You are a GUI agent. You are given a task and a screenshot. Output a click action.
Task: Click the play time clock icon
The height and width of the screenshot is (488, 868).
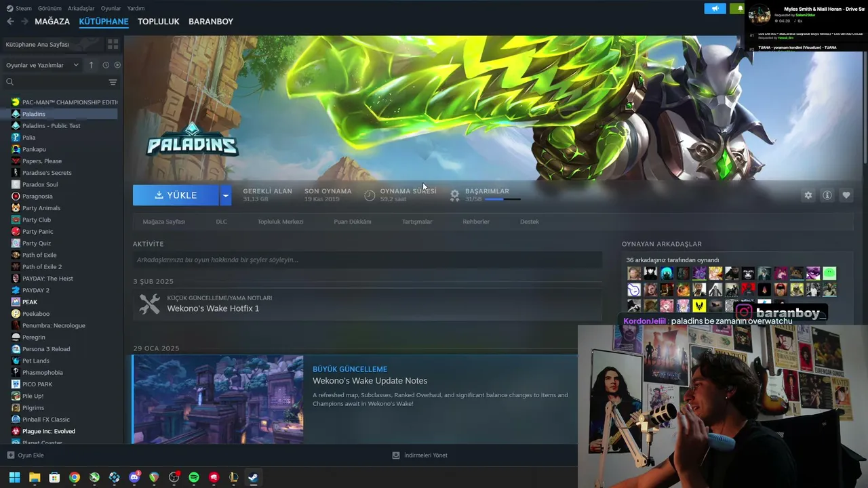point(370,195)
